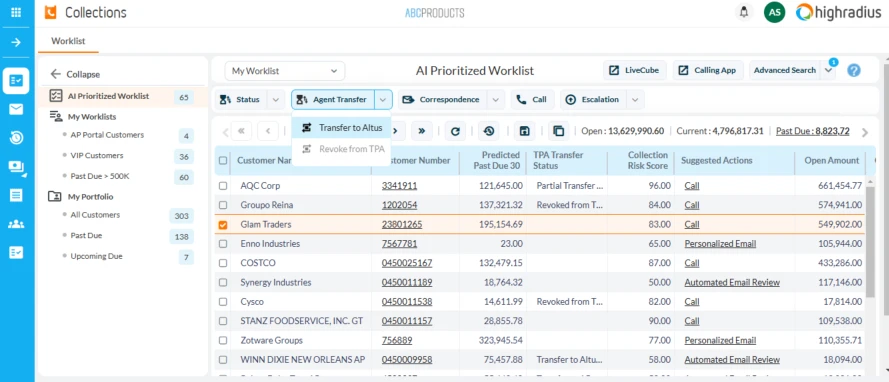Click the Calling App button
This screenshot has height=382, width=889.
[708, 70]
